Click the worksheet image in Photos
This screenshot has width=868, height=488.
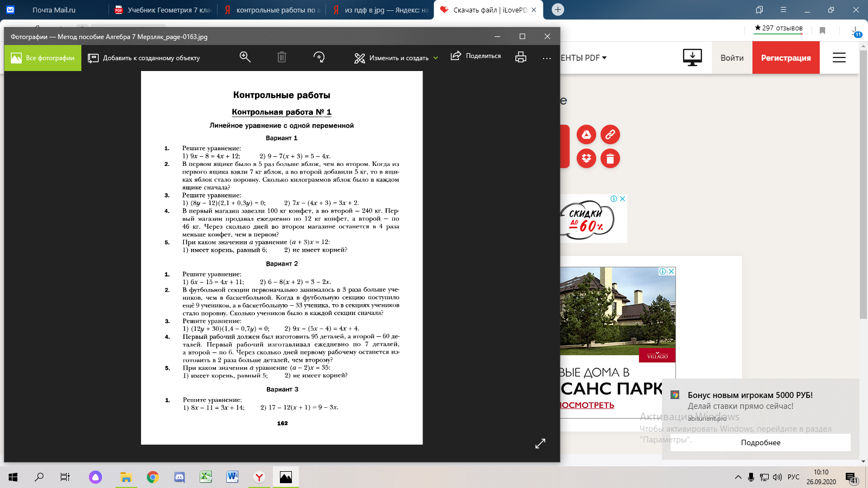click(x=282, y=258)
